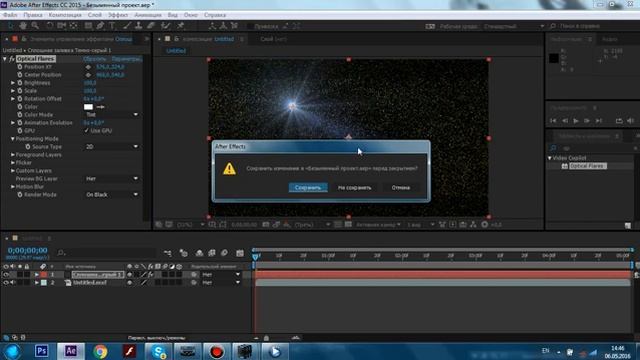640x360 pixels.
Task: Expand the Brightness property
Action: pos(13,83)
